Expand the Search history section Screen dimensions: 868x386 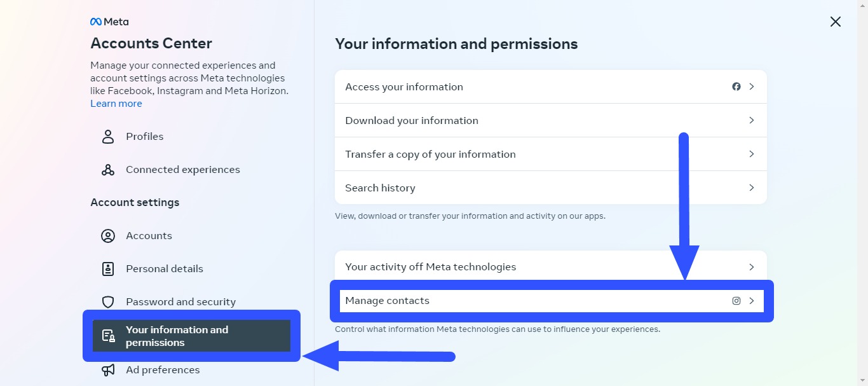point(550,188)
